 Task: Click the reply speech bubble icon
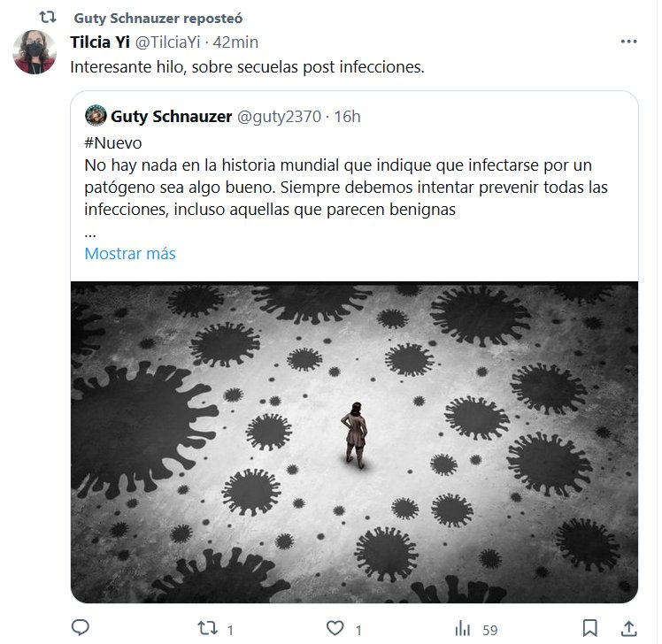[81, 628]
